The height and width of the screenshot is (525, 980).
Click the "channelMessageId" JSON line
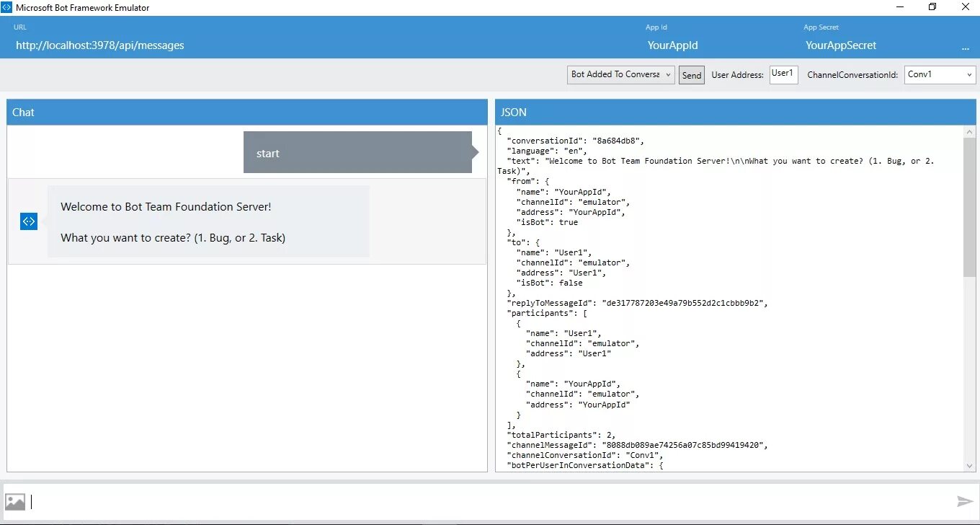(x=638, y=445)
